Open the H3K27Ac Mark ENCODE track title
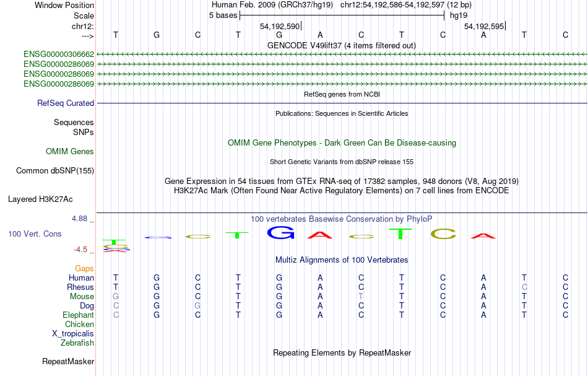The height and width of the screenshot is (376, 588). click(342, 190)
